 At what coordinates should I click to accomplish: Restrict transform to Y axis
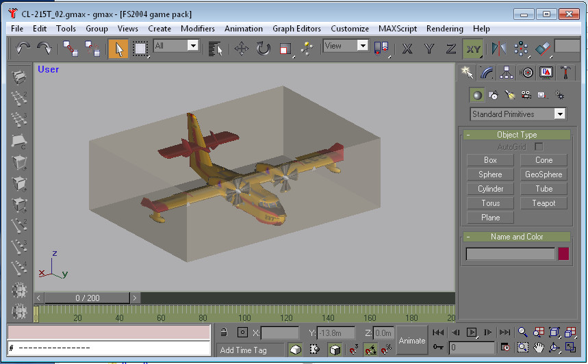(429, 49)
